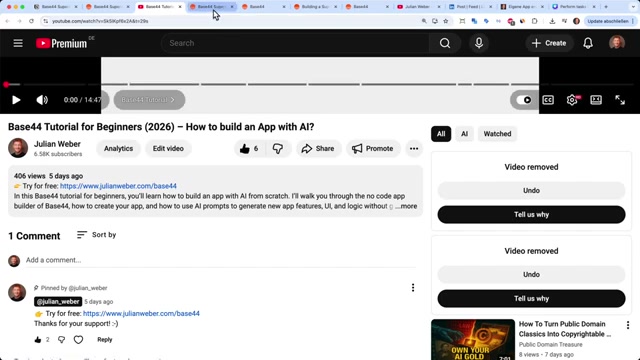Like the video with thumbs up
Screen dimensions: 640x360
coord(249,149)
